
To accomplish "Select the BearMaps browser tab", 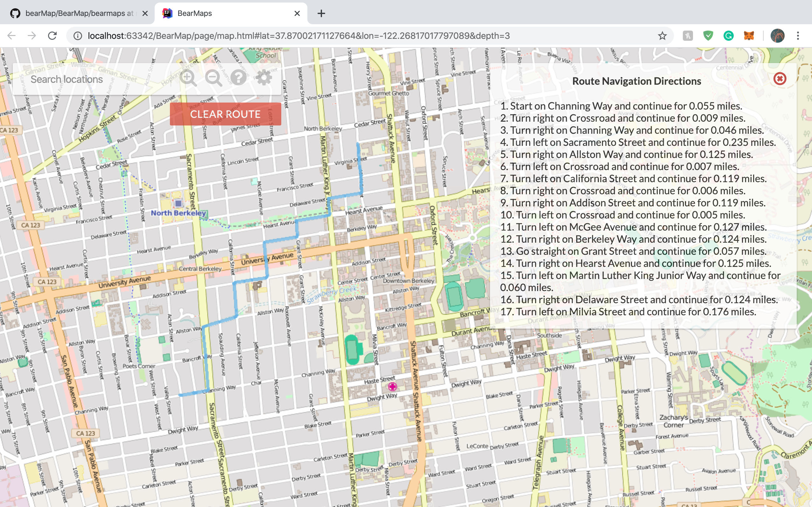I will coord(230,13).
